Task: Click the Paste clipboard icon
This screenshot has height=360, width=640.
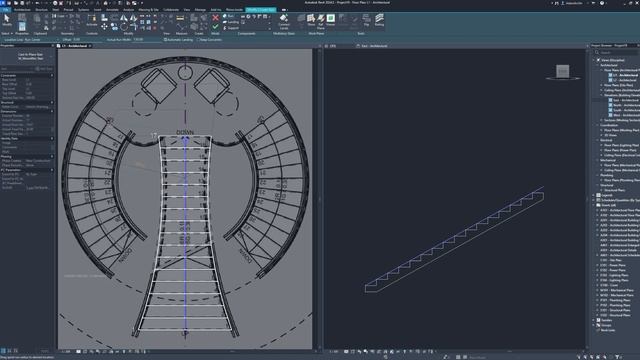Action: coord(37,18)
